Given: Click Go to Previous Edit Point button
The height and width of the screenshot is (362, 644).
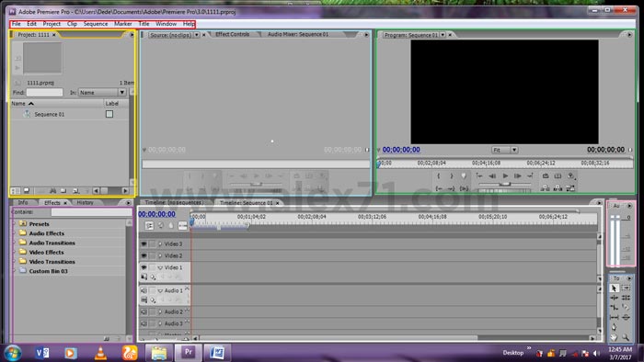Looking at the screenshot, I should (479, 175).
